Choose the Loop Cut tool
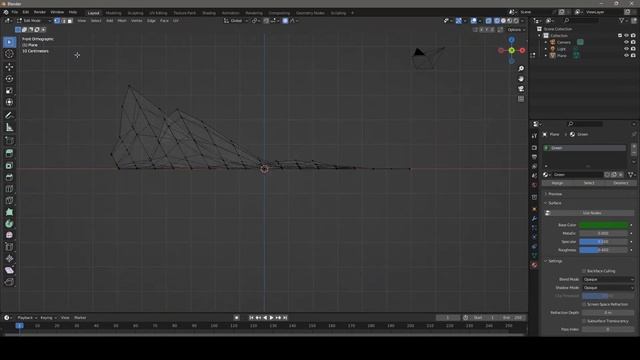 9,189
